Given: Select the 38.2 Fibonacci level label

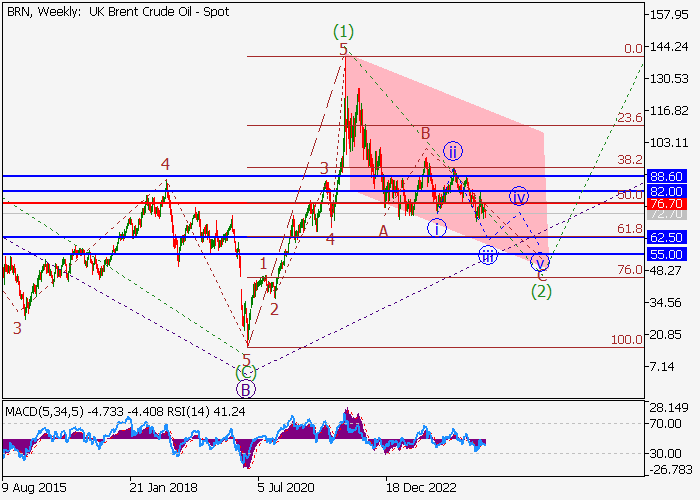Looking at the screenshot, I should click(630, 159).
